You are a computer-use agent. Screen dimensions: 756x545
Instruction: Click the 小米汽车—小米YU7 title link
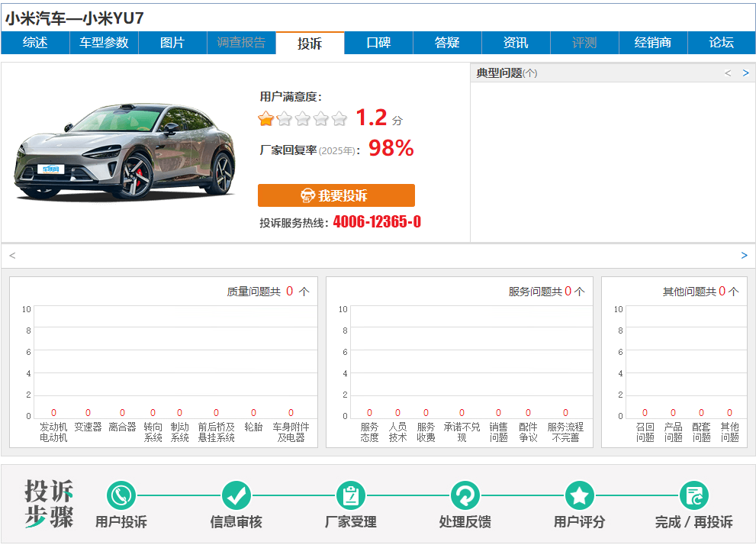[x=75, y=18]
